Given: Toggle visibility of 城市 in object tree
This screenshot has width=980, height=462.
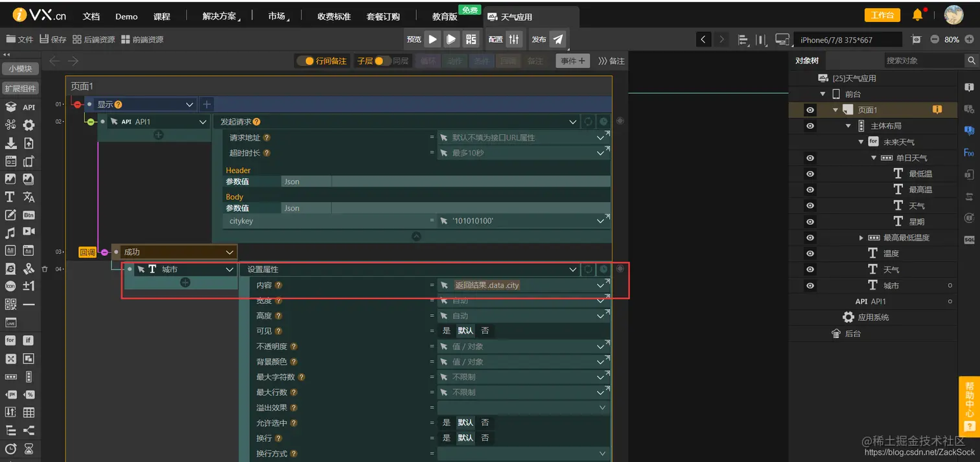Looking at the screenshot, I should tap(810, 285).
